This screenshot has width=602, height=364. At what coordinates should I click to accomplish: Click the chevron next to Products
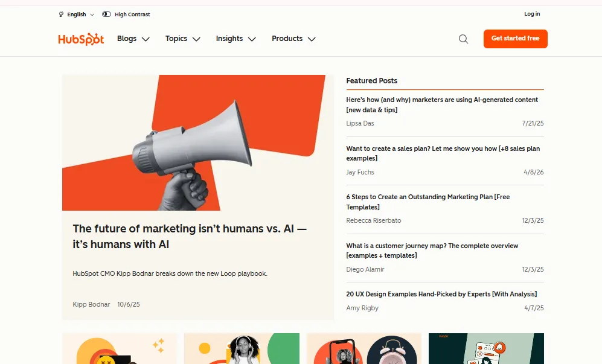coord(312,39)
